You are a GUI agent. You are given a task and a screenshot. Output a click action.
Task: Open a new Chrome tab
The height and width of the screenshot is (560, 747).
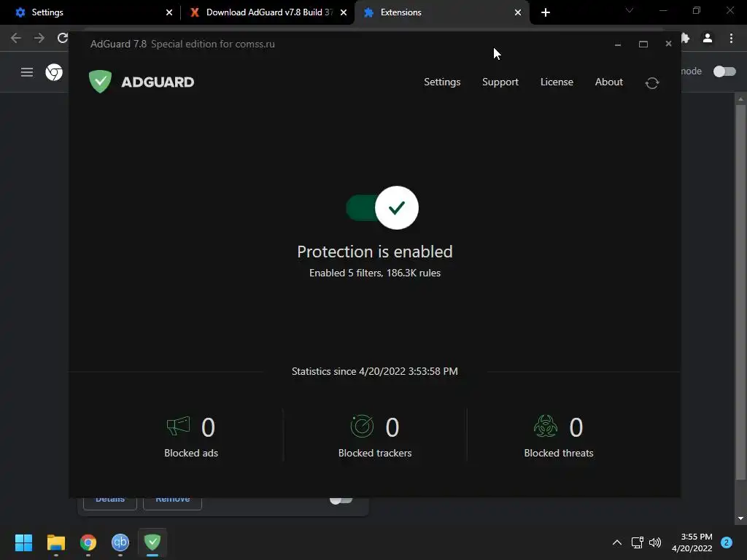pos(546,12)
